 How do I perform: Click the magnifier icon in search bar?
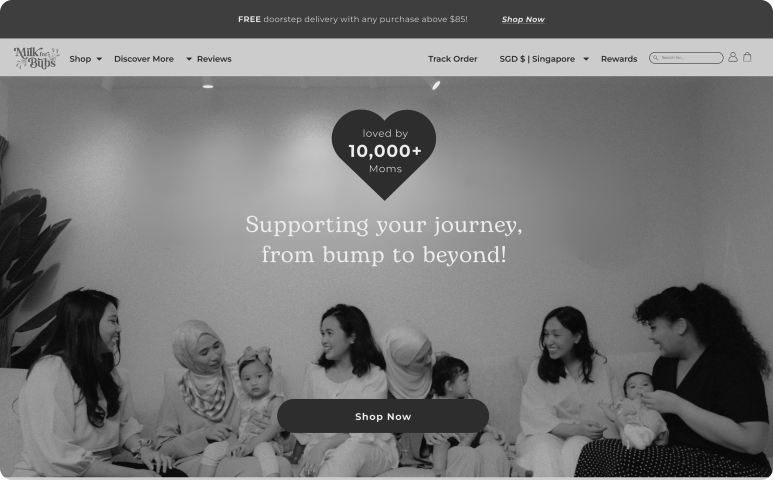pos(656,58)
